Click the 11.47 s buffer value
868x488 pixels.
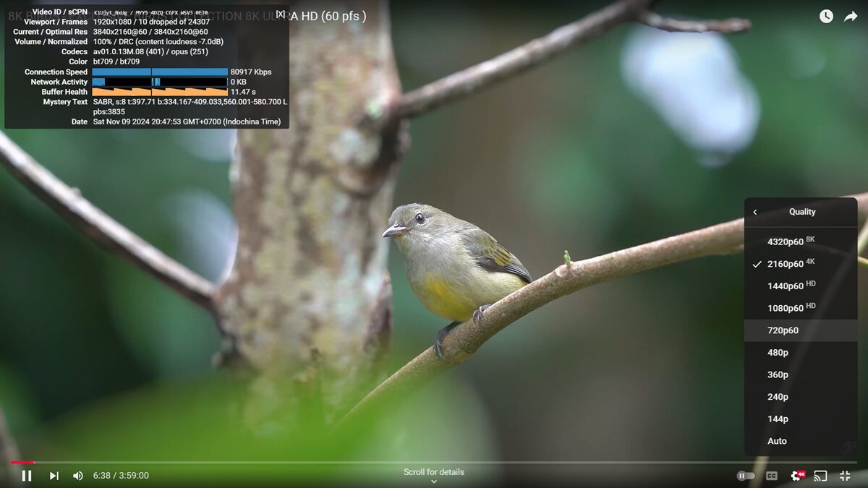243,92
